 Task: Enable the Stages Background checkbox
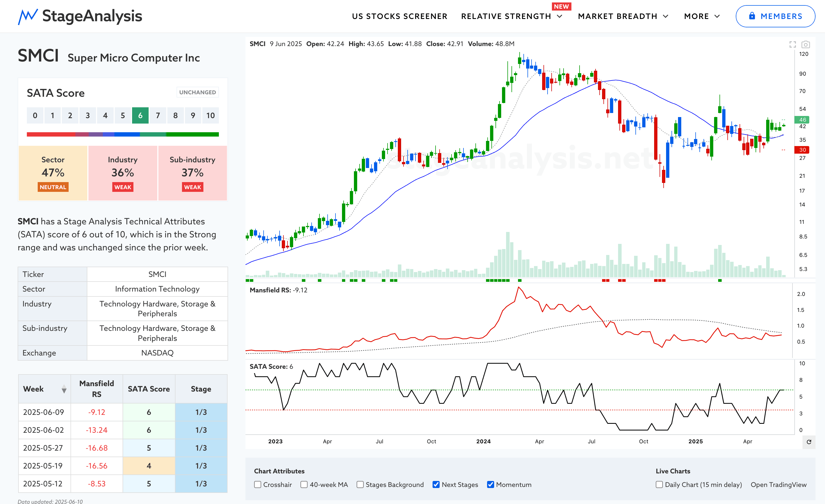tap(360, 484)
